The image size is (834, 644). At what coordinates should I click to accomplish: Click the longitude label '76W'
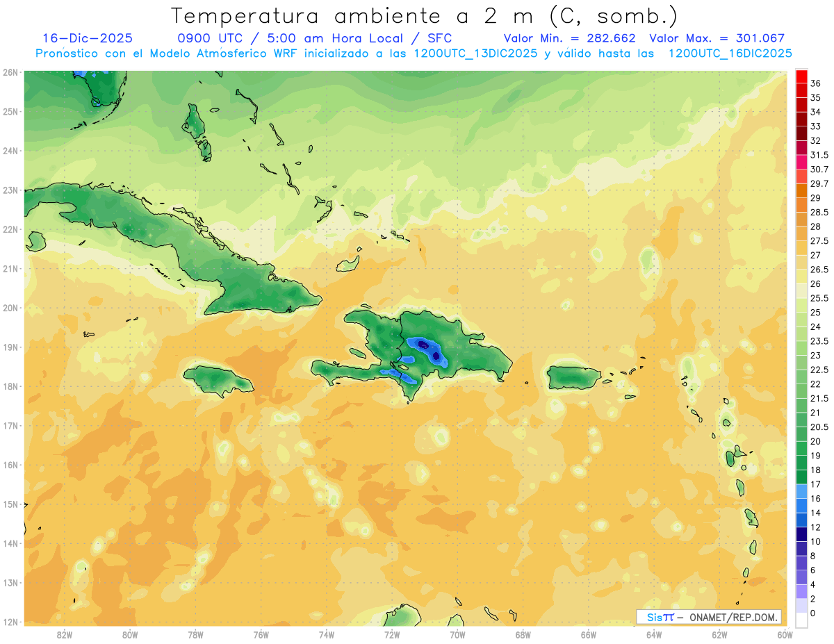[261, 634]
